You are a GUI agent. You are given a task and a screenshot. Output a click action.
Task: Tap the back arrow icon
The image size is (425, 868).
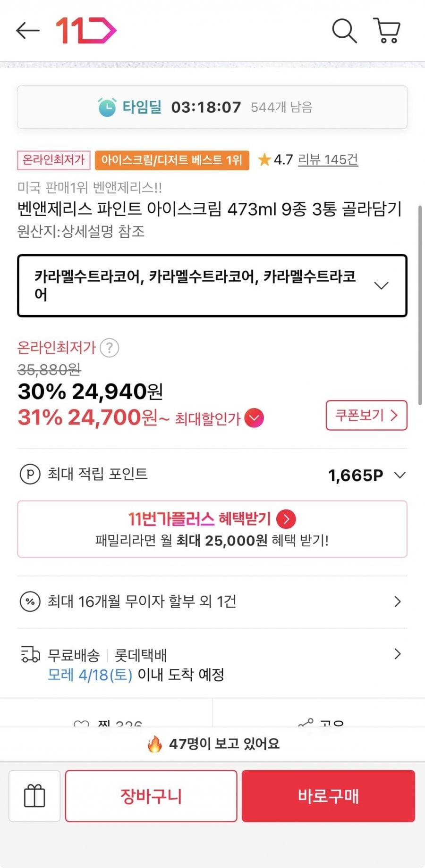pos(27,31)
